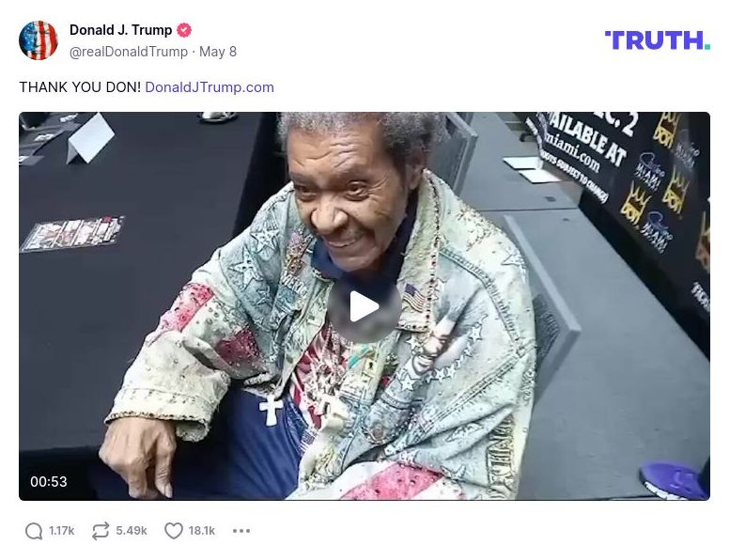Click the TRUTH logo
Viewport: 730px width, 560px height.
[x=658, y=40]
